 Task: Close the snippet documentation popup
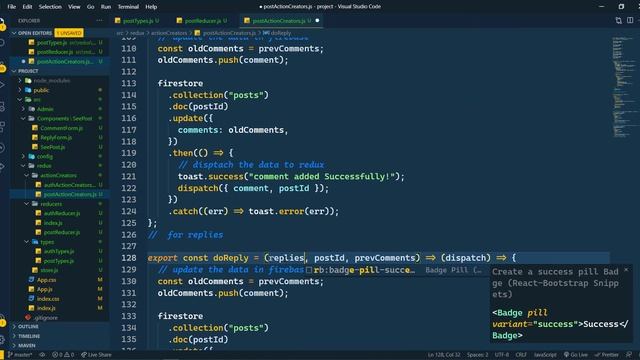click(626, 270)
